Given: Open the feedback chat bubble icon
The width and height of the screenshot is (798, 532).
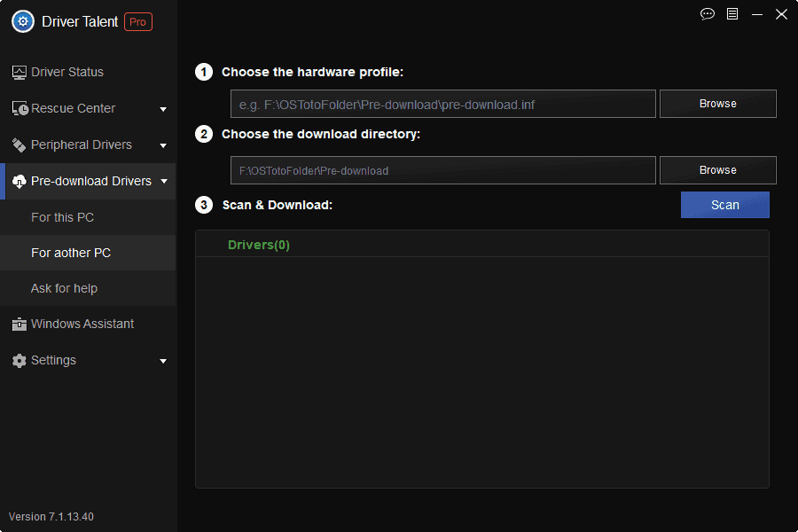Looking at the screenshot, I should pos(707,14).
